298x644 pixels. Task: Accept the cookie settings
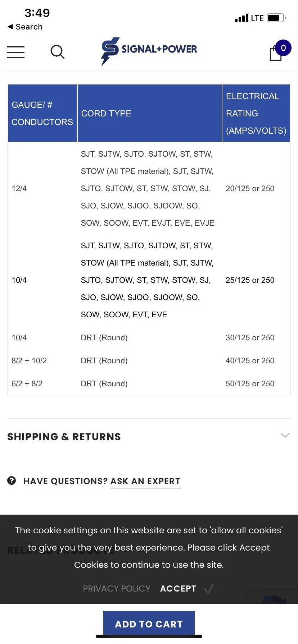click(178, 588)
